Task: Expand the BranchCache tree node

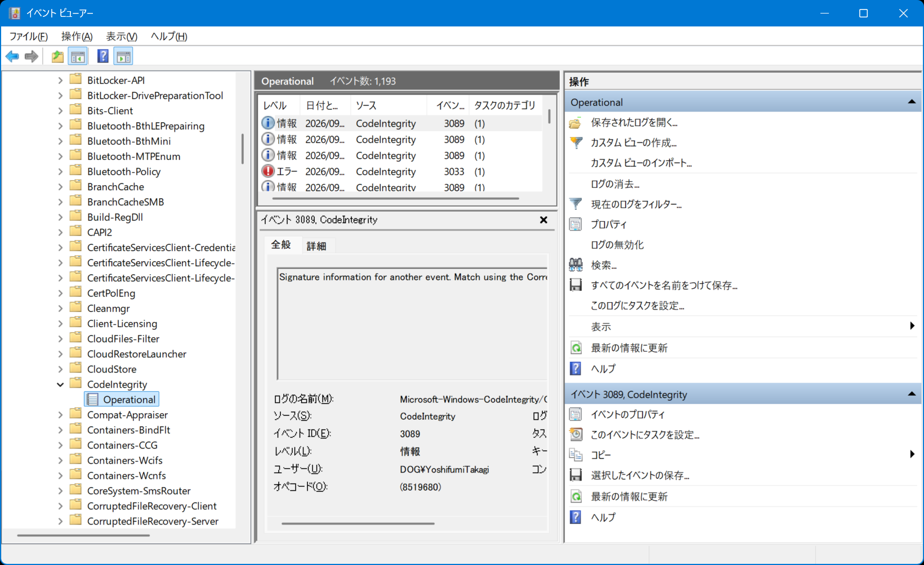Action: coord(60,187)
